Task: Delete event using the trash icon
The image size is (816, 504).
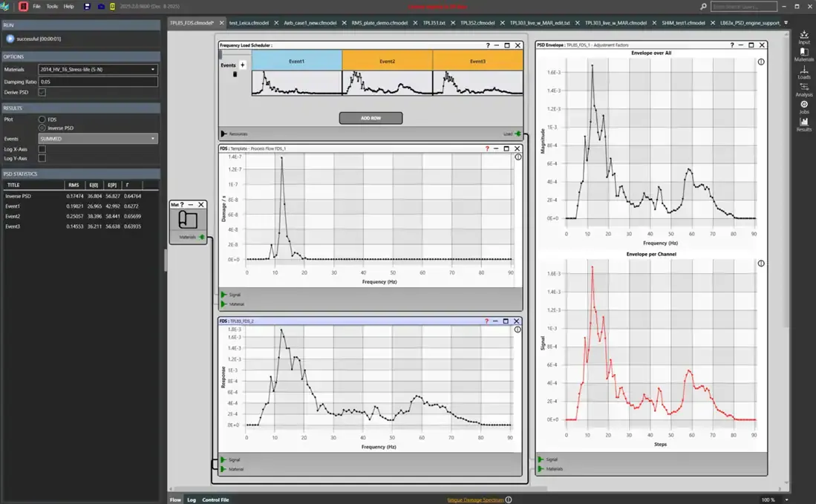Action: coord(235,74)
